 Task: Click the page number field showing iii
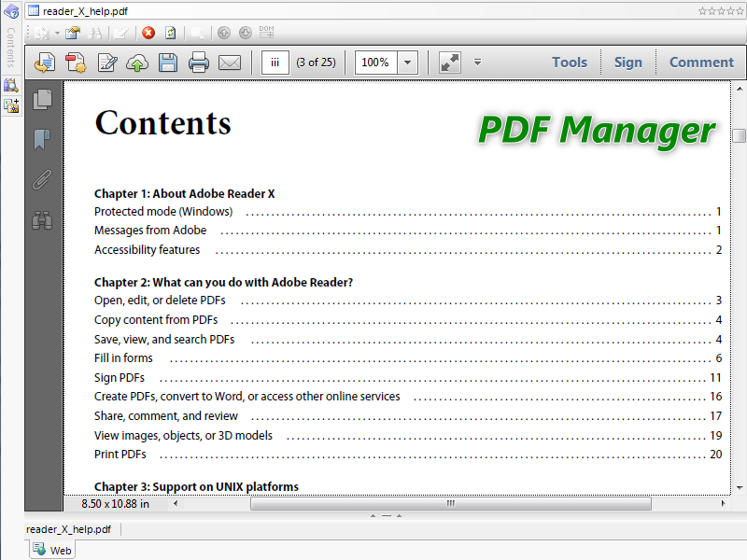[x=275, y=63]
